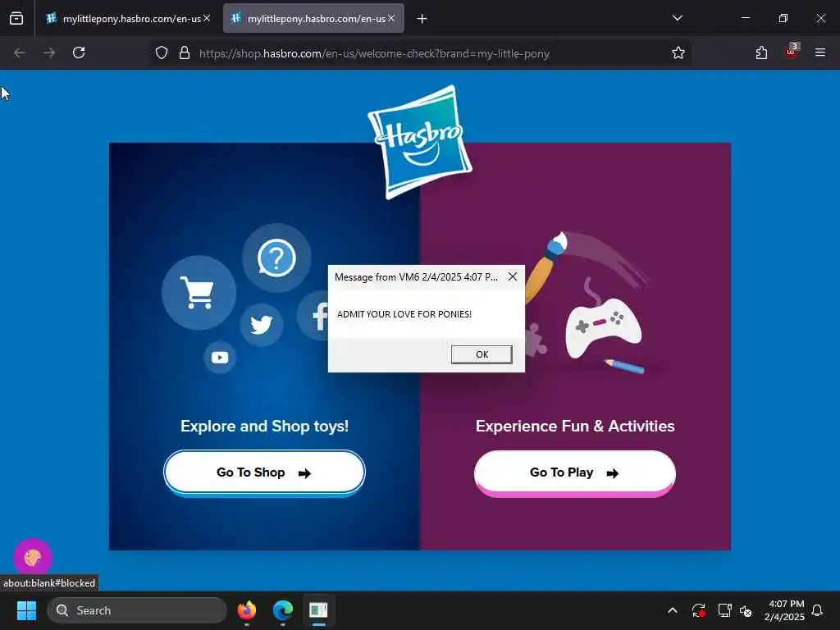The height and width of the screenshot is (630, 840).
Task: Click the YouTube play icon
Action: click(220, 358)
